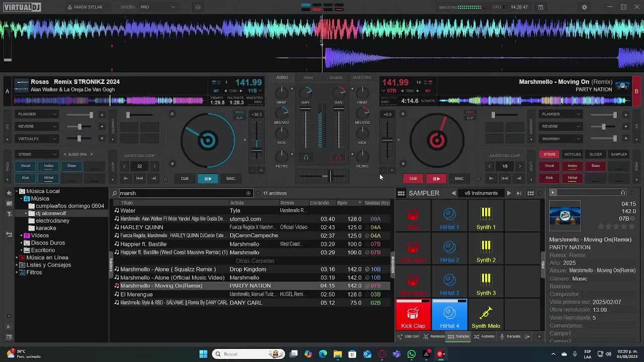Collapse the Música folder tree
The height and width of the screenshot is (362, 644).
tap(21, 199)
